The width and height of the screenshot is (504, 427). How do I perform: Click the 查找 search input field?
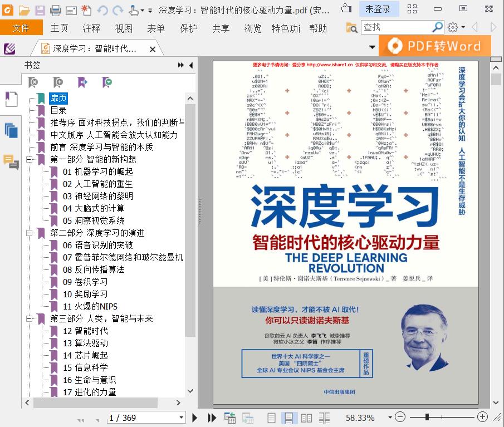[x=397, y=27]
